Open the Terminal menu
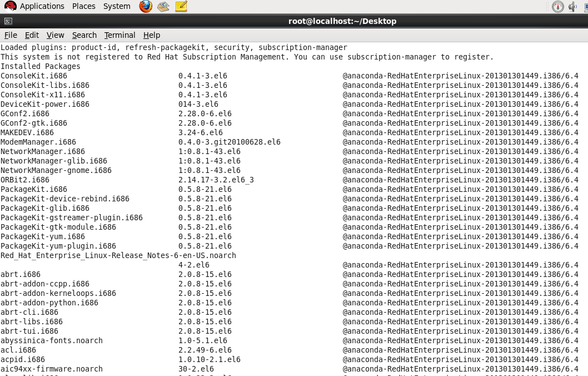 coord(119,35)
